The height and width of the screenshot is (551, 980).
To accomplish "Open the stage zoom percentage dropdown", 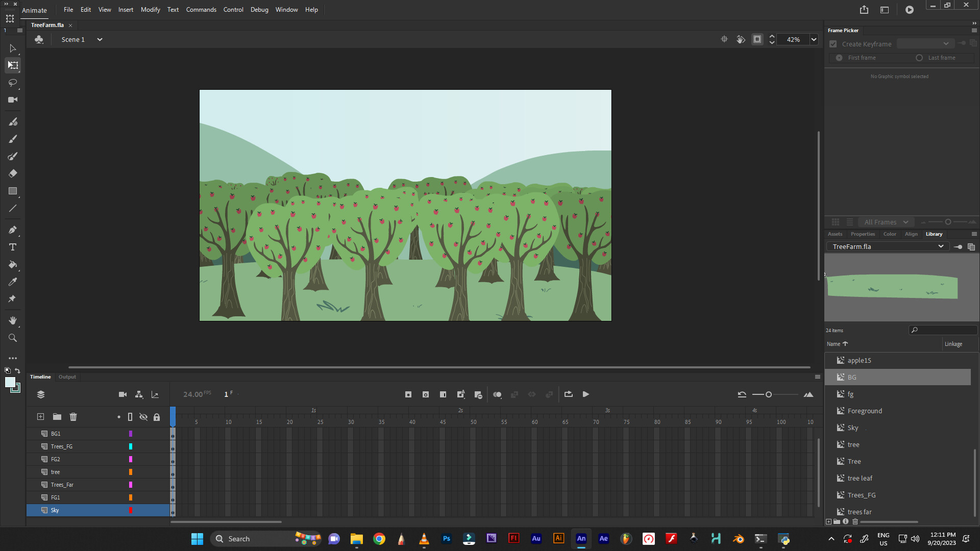I will (814, 39).
